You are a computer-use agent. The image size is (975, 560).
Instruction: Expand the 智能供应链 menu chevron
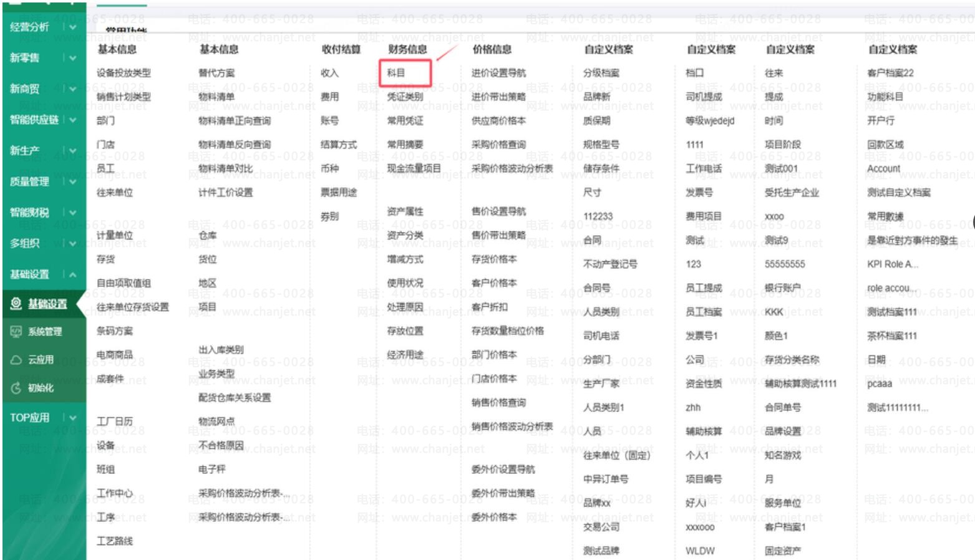tap(73, 120)
